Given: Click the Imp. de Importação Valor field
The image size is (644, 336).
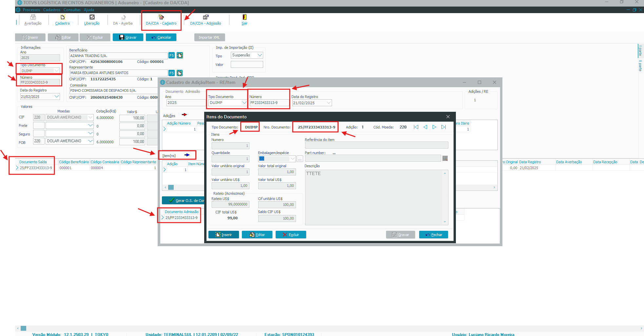Looking at the screenshot, I should [x=247, y=65].
